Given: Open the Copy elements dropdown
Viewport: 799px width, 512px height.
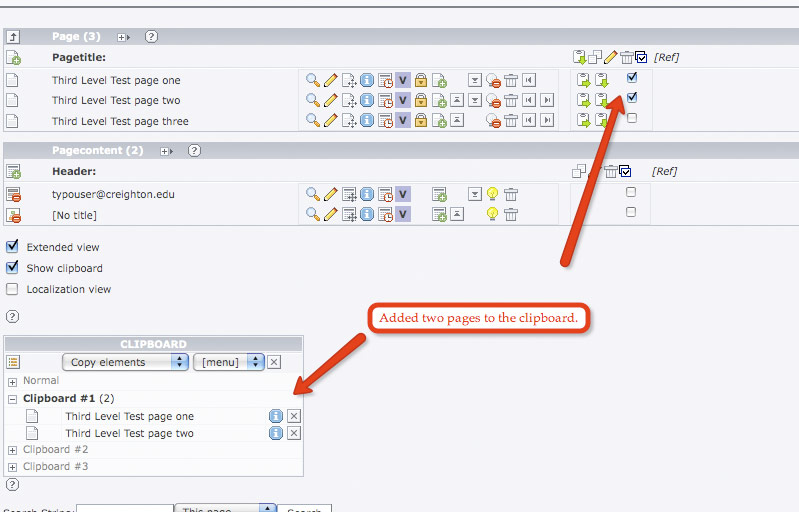Looking at the screenshot, I should [x=125, y=362].
